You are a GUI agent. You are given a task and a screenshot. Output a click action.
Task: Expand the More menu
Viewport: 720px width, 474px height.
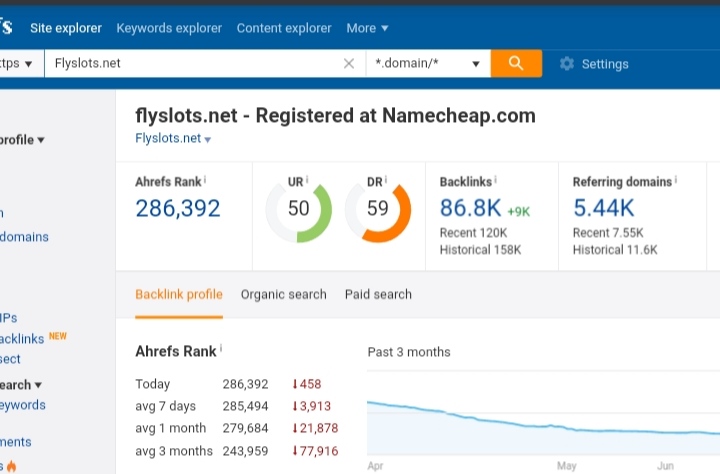pos(367,28)
